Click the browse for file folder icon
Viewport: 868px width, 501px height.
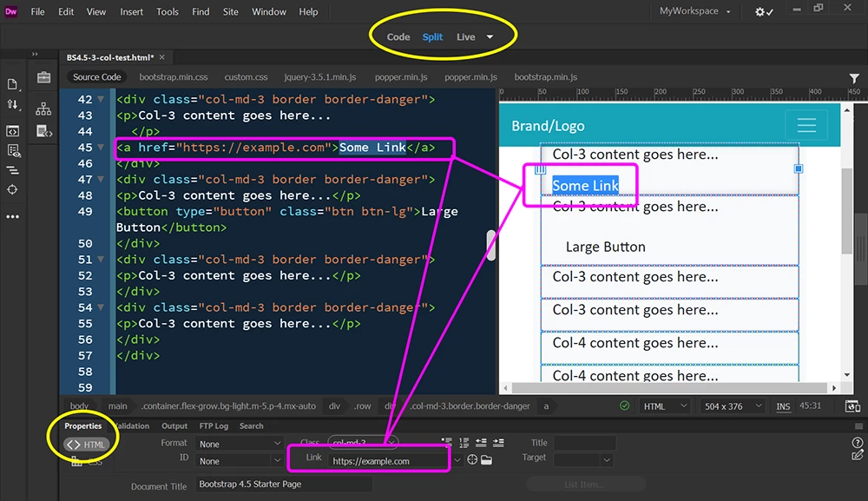coord(487,460)
